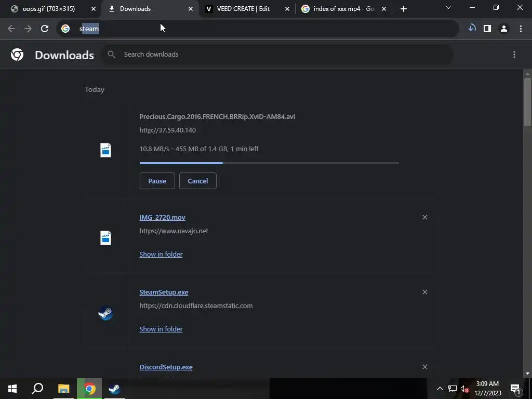Focus the Search downloads field
Screen dimensions: 532x399
277,54
